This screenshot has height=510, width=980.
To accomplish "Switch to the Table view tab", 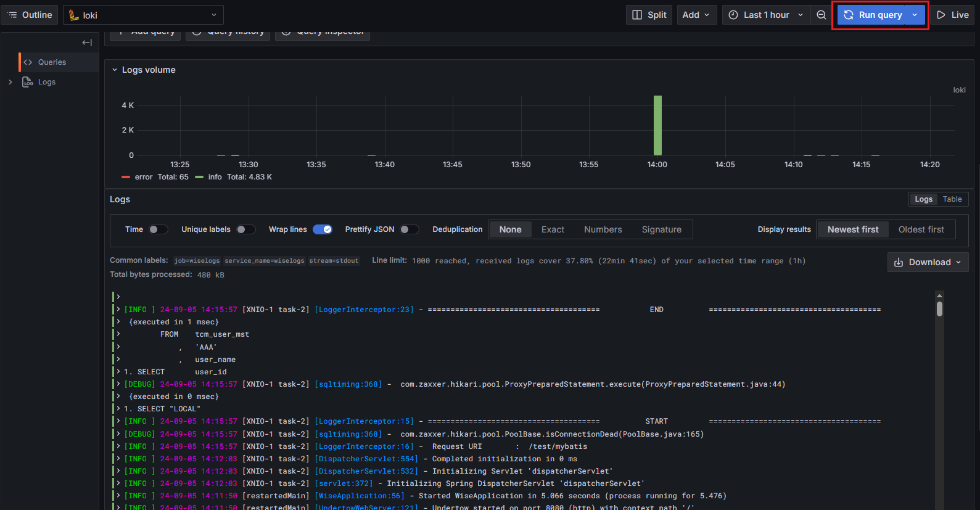I will point(952,199).
